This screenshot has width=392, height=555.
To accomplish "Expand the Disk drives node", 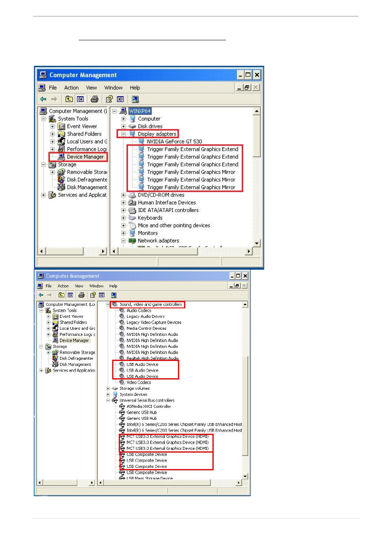I will [x=123, y=126].
